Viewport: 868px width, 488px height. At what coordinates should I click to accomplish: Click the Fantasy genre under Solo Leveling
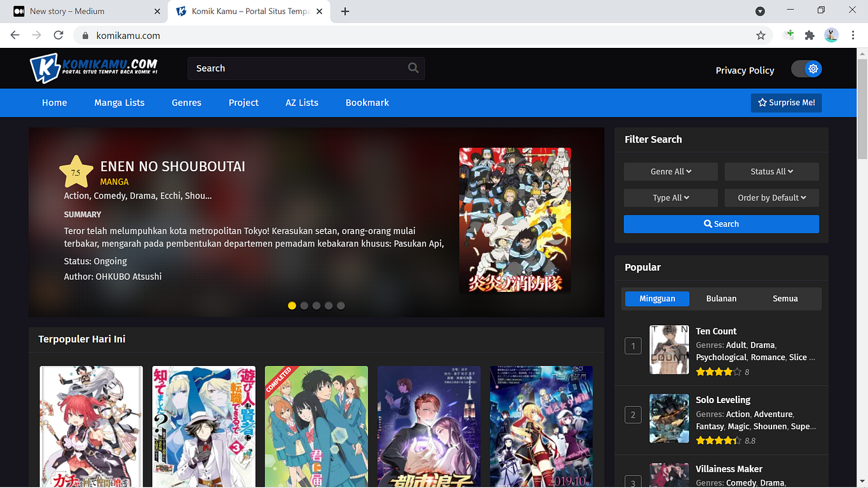click(x=709, y=426)
